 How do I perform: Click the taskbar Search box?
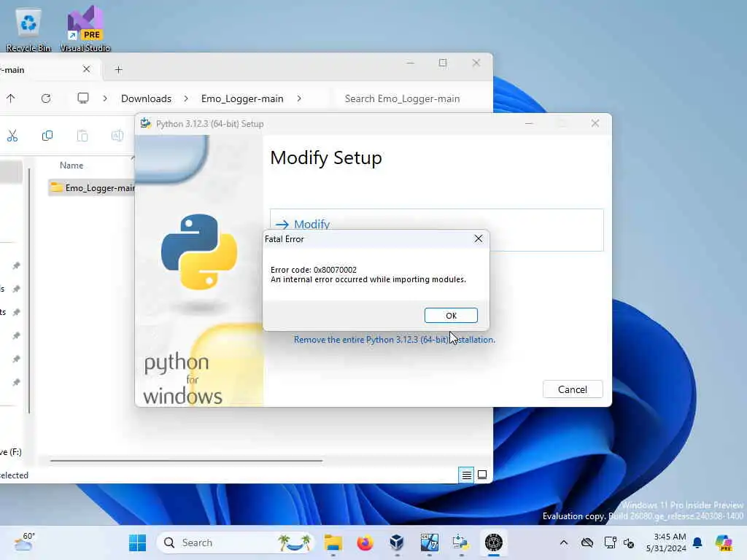point(236,542)
